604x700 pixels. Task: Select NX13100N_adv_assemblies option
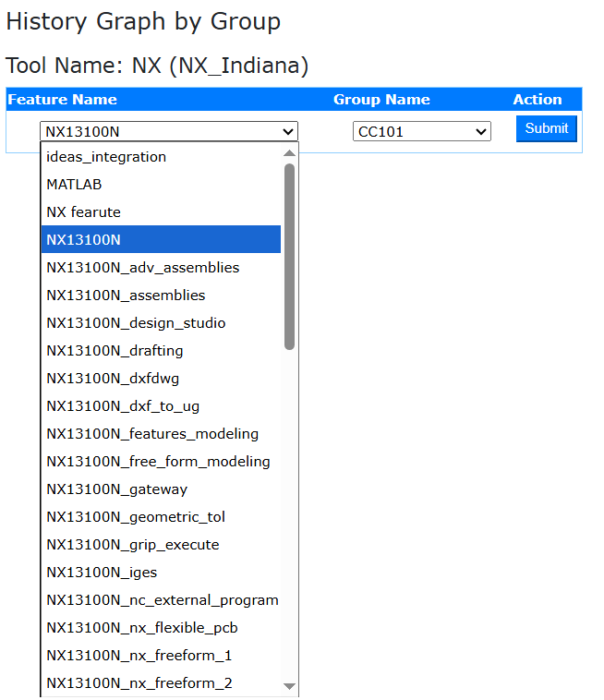coord(161,268)
